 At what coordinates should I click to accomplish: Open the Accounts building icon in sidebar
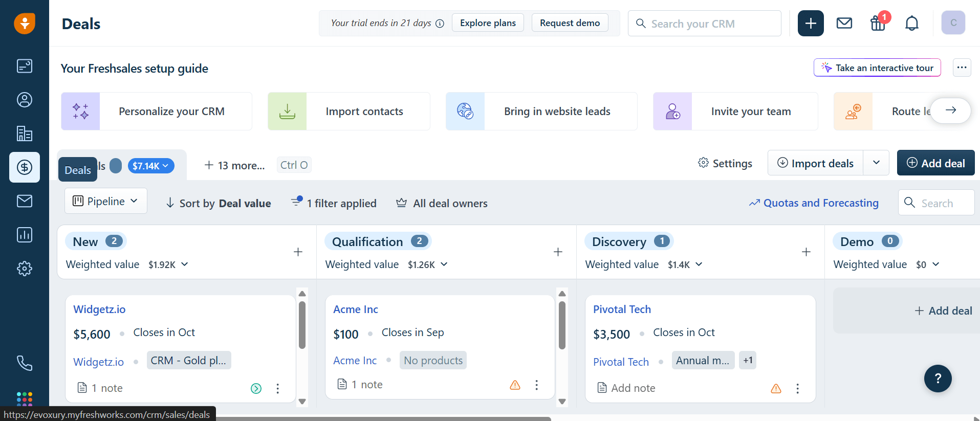[24, 134]
